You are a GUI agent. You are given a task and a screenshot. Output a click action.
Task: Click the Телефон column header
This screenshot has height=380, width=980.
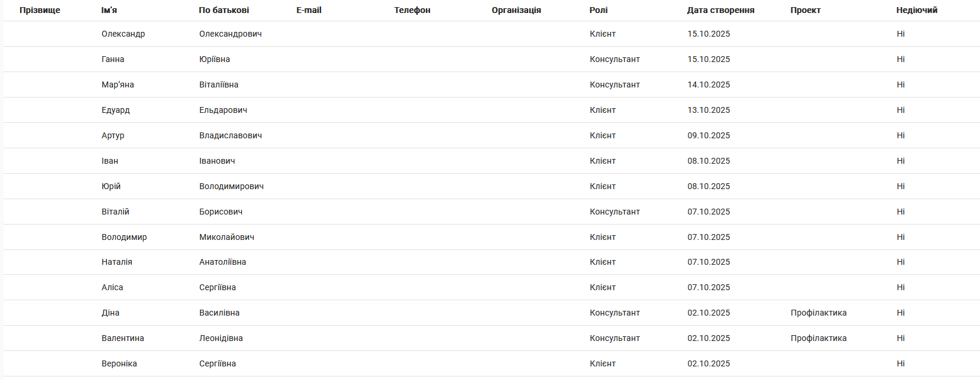(412, 10)
